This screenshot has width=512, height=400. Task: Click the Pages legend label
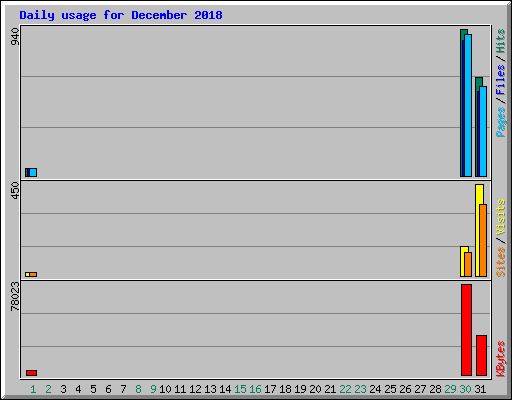(x=500, y=122)
